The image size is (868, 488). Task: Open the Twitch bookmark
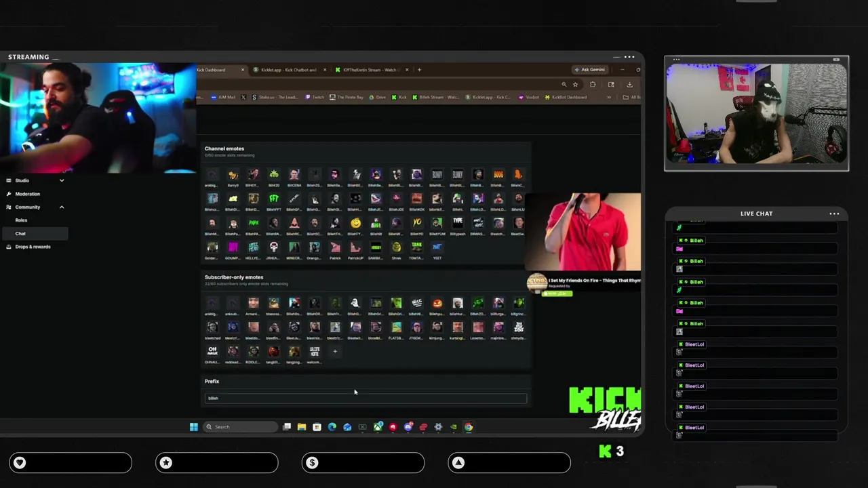[315, 98]
